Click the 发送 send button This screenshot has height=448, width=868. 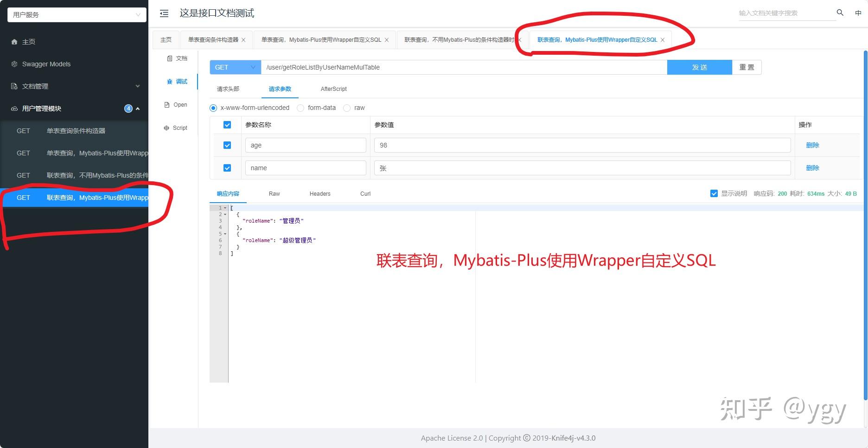click(699, 67)
